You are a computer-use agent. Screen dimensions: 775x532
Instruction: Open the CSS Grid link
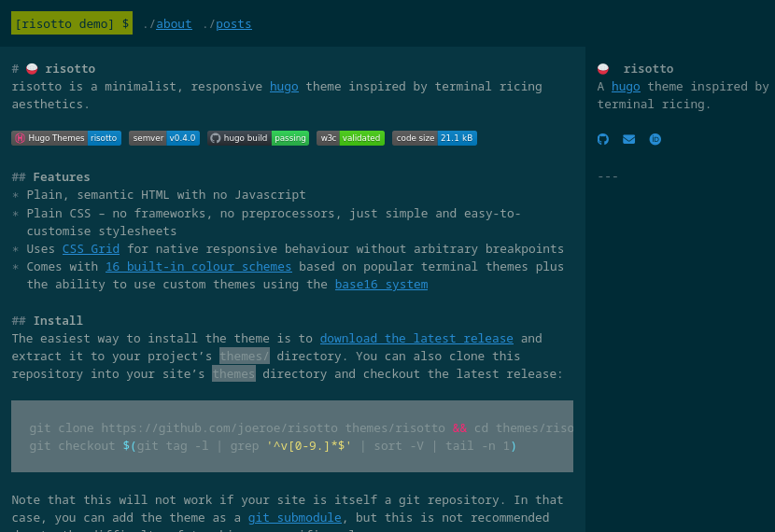point(91,248)
